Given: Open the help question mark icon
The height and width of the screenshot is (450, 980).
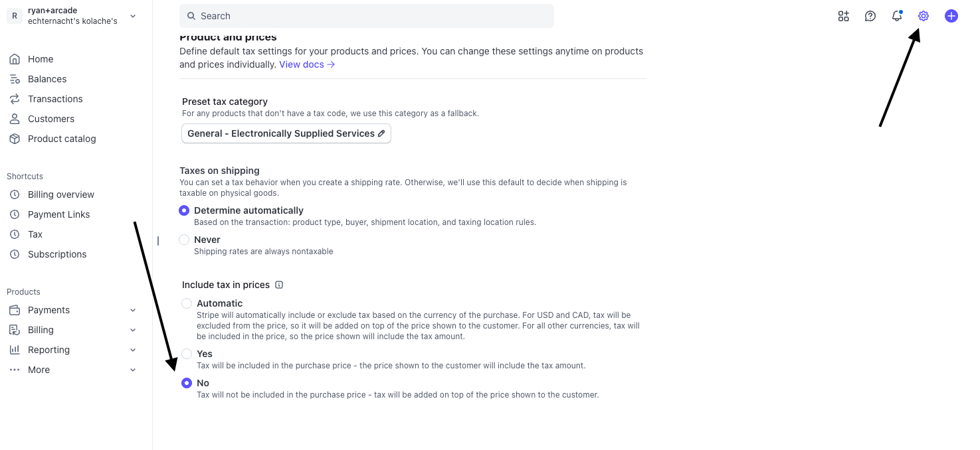Looking at the screenshot, I should click(x=870, y=16).
